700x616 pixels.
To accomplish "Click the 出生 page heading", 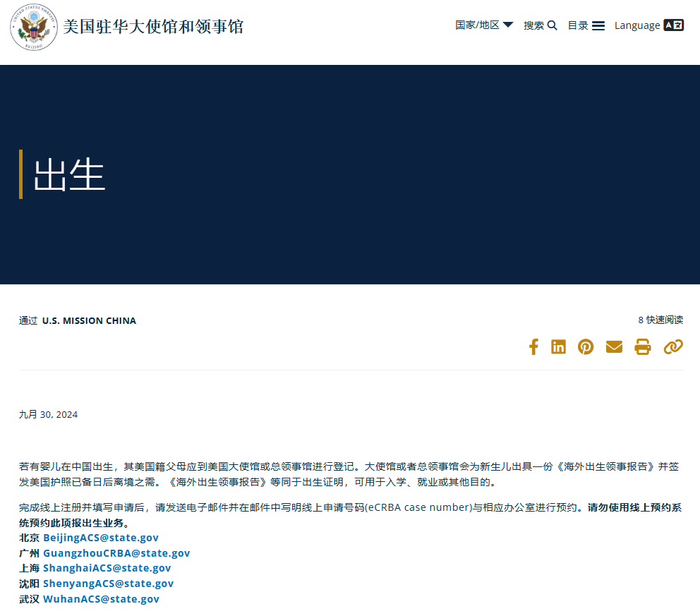I will point(69,174).
